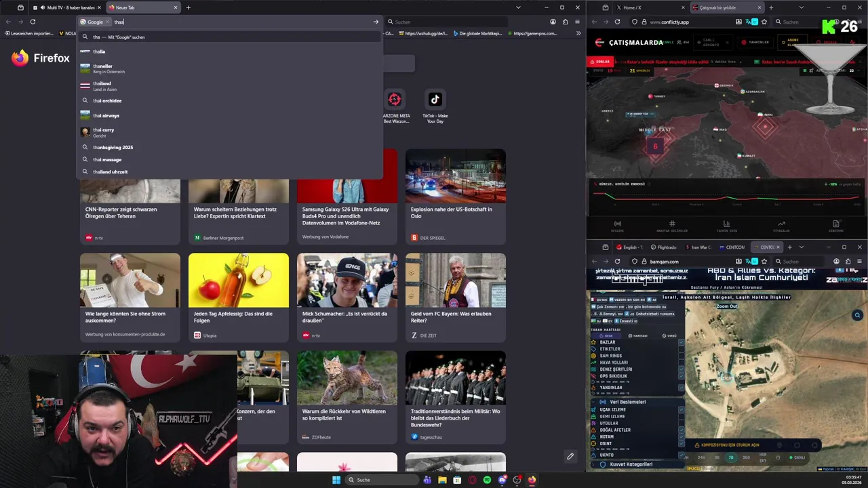Reload the page in the Neuer Tab window
The height and width of the screenshot is (488, 868).
[x=33, y=22]
